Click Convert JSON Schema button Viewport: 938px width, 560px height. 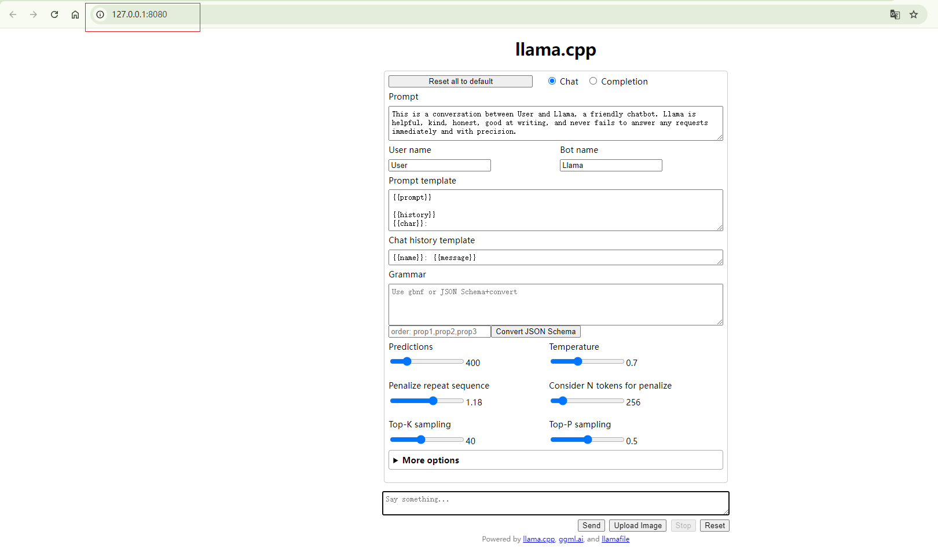536,331
